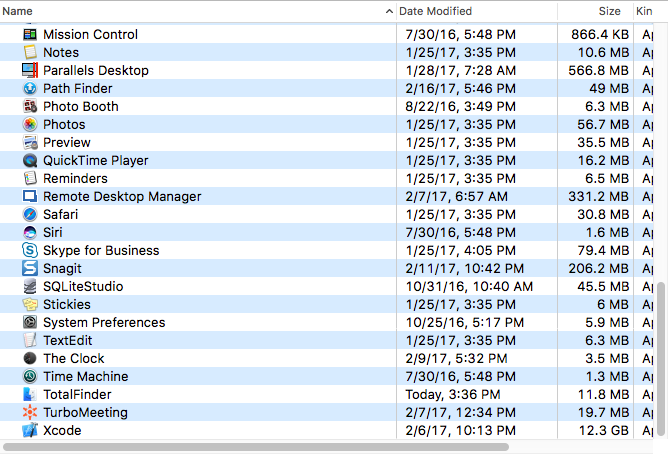This screenshot has width=668, height=454.
Task: Sort by the Kind column header
Action: tap(644, 11)
